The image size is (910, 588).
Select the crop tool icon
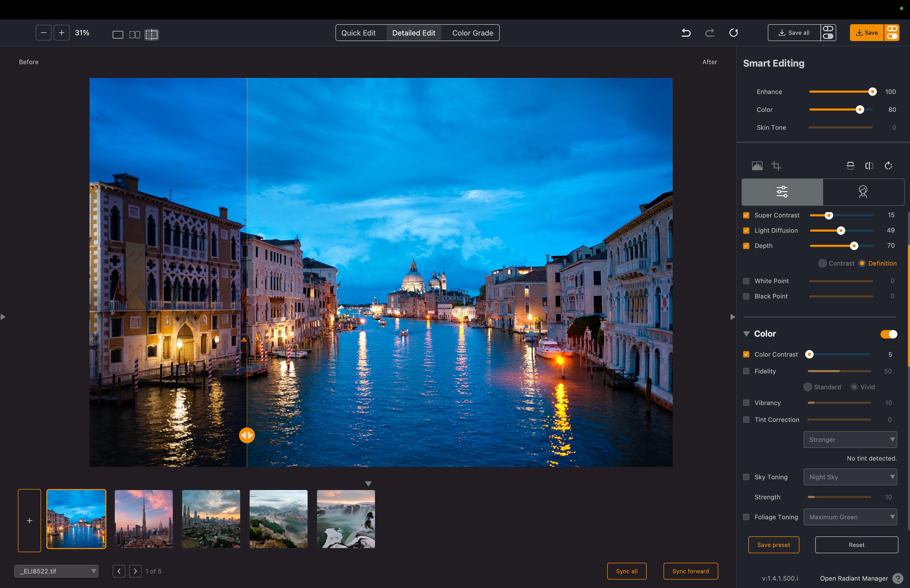776,166
